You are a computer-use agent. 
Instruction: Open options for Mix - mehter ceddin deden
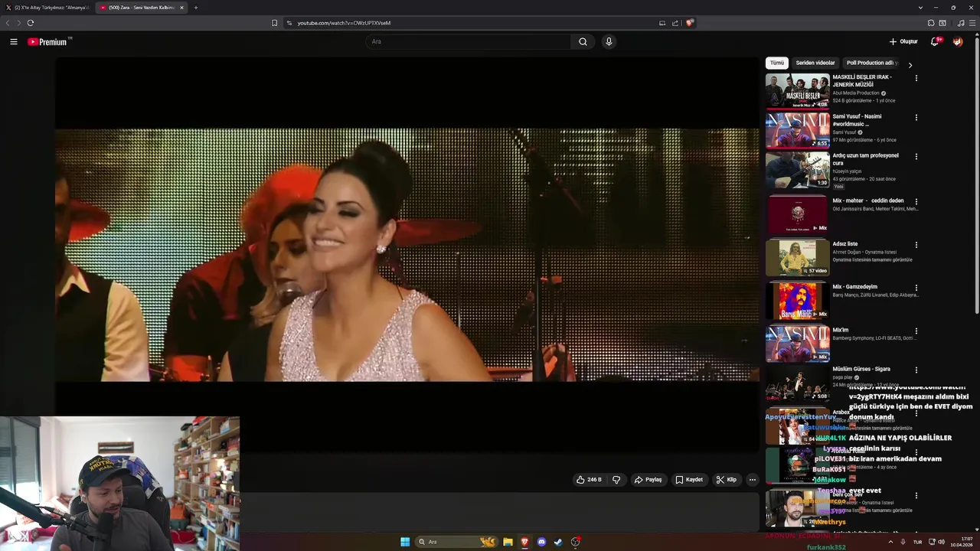tap(916, 202)
